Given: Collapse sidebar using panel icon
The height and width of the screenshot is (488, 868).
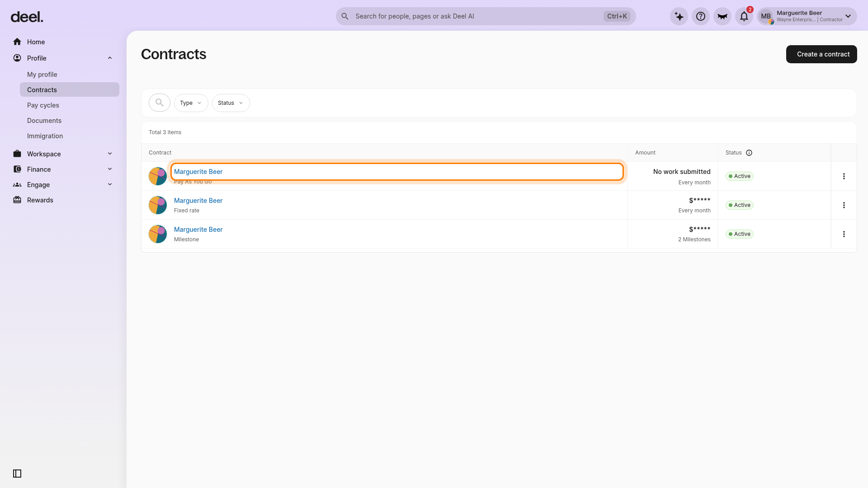Looking at the screenshot, I should tap(17, 474).
